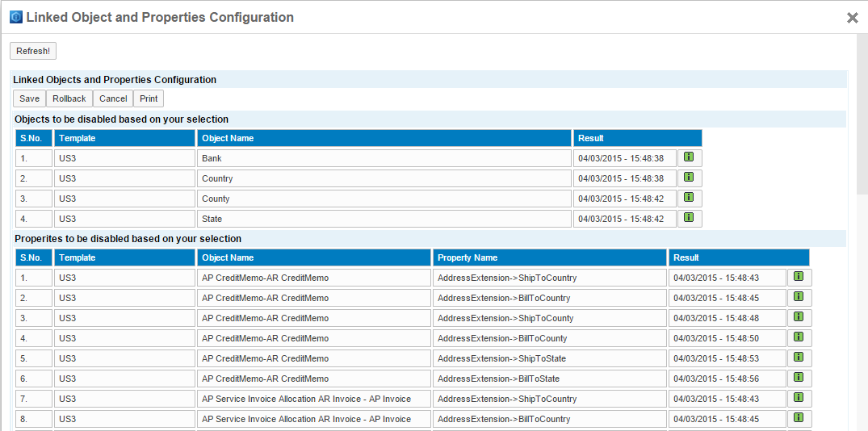Click the County object name field

pyautogui.click(x=384, y=199)
